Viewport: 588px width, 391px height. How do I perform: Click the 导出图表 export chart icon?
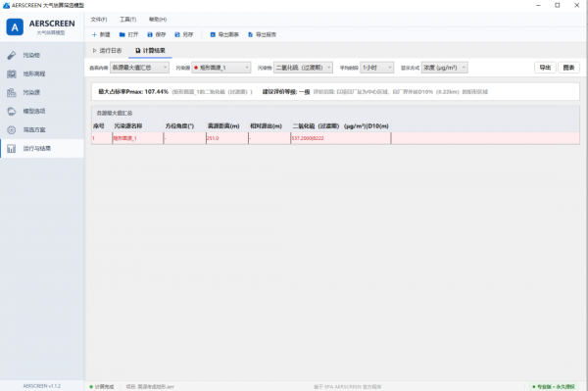[x=213, y=34]
